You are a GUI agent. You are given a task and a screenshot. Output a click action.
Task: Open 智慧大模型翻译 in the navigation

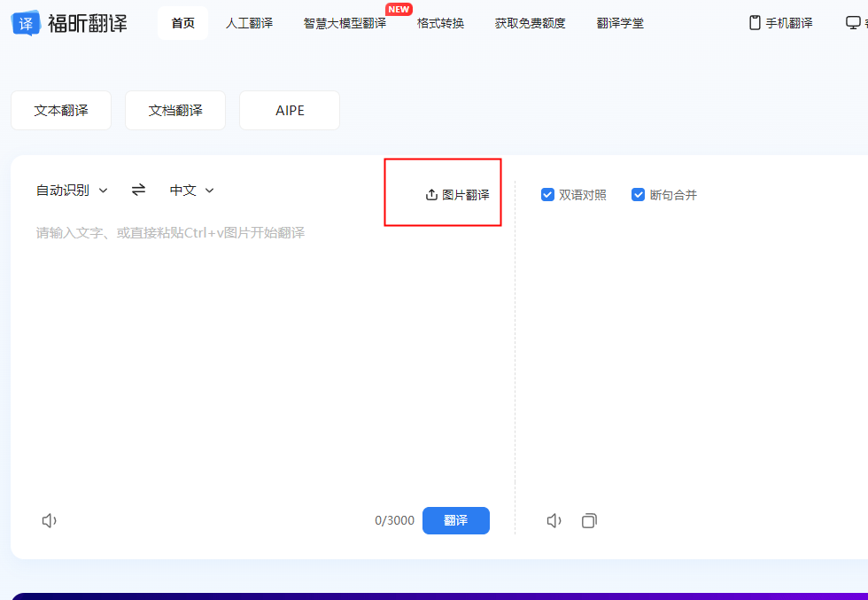pos(345,23)
